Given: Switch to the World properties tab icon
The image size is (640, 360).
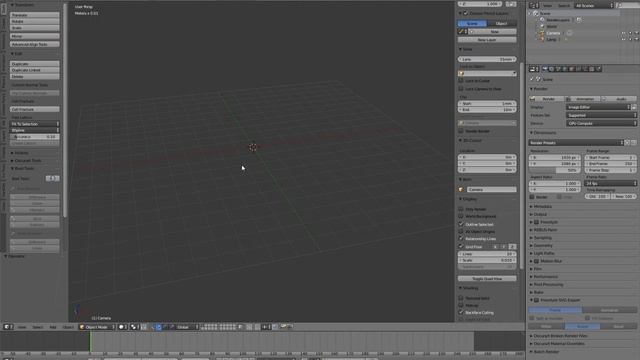Looking at the screenshot, I should coord(565,69).
